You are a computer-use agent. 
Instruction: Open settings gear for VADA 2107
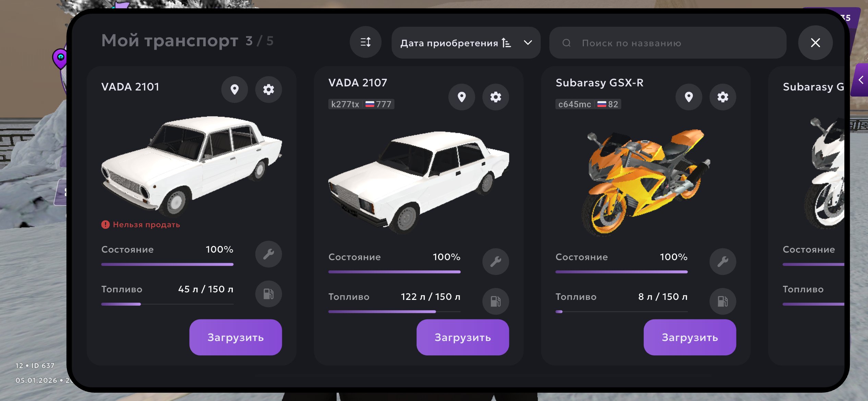[495, 97]
